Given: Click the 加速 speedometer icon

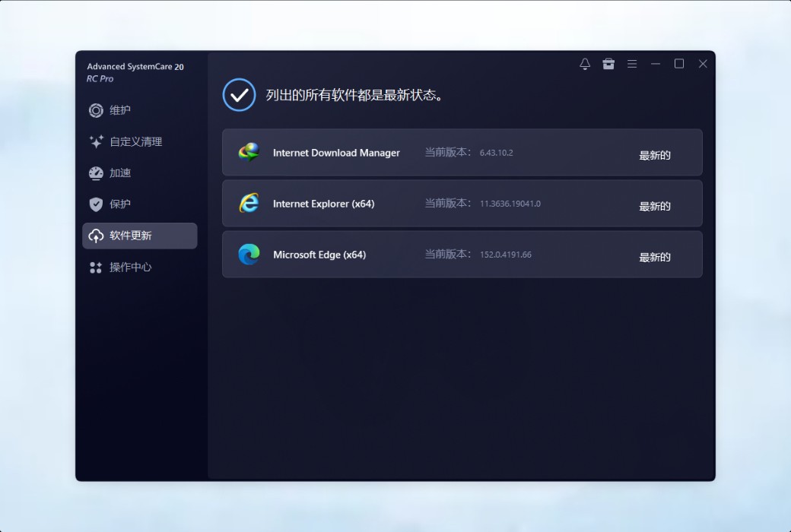Looking at the screenshot, I should tap(96, 173).
